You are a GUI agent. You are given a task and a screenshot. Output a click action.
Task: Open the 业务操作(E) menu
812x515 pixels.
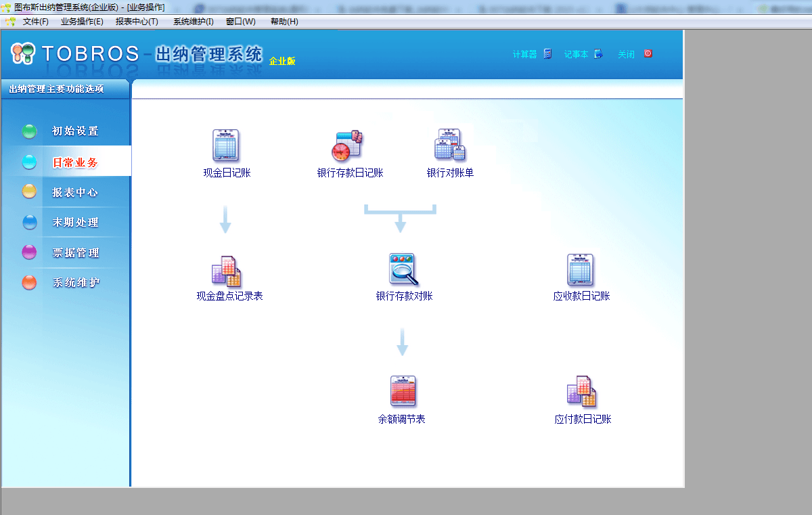pyautogui.click(x=82, y=22)
